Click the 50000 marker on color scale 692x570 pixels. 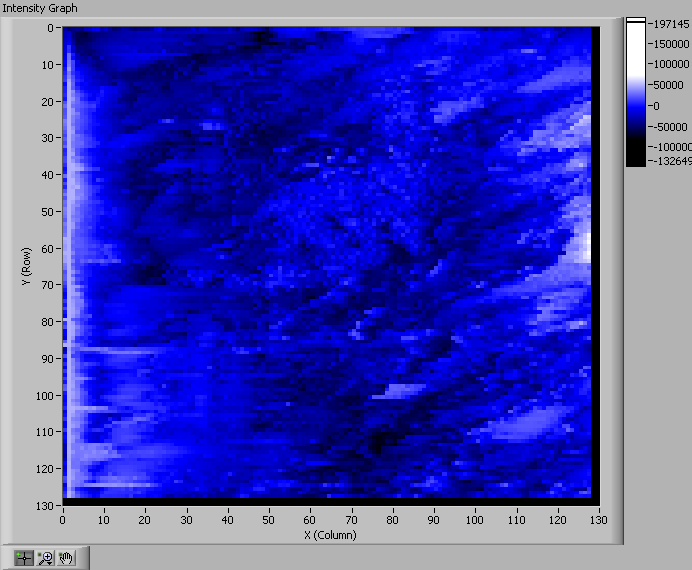pyautogui.click(x=668, y=85)
